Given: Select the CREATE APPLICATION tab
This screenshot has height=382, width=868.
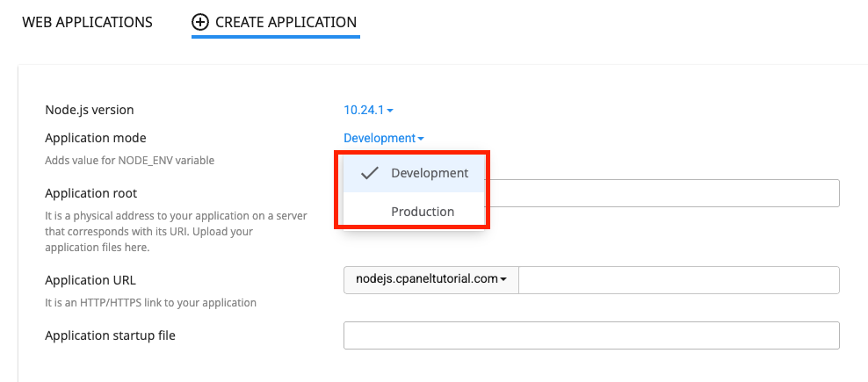Looking at the screenshot, I should pos(276,23).
